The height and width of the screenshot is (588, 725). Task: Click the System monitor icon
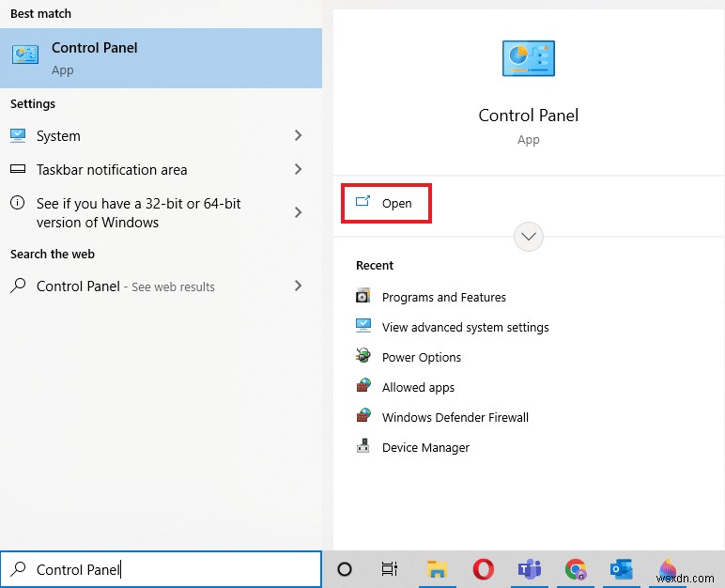[18, 135]
